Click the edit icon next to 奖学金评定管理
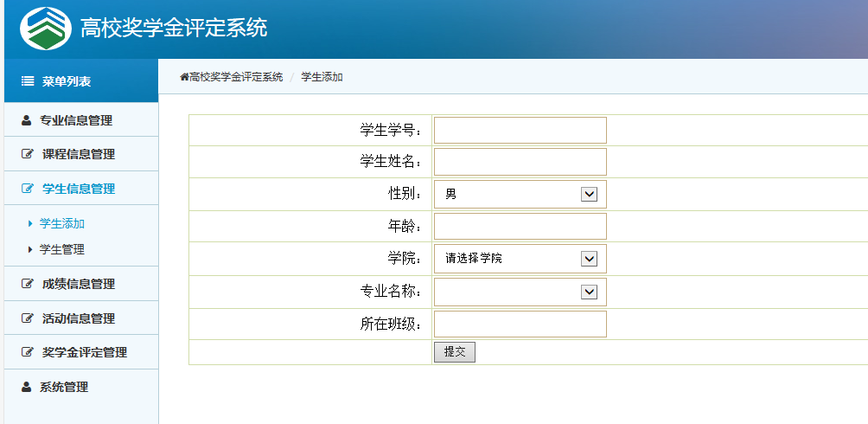 pos(27,352)
